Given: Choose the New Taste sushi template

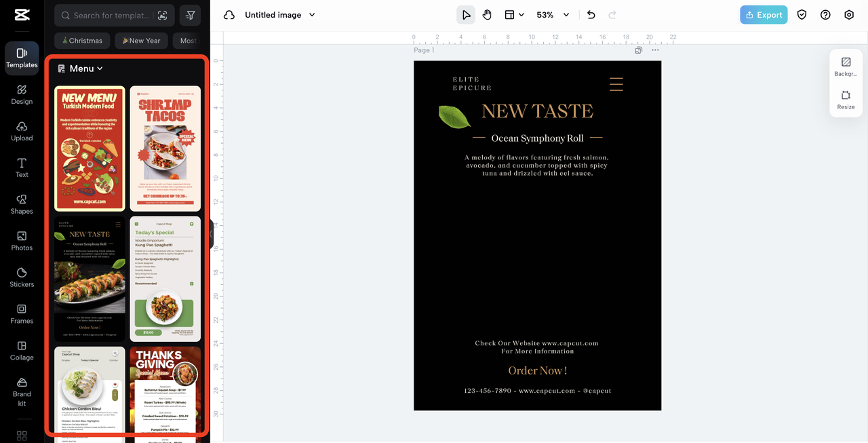Looking at the screenshot, I should pos(90,279).
